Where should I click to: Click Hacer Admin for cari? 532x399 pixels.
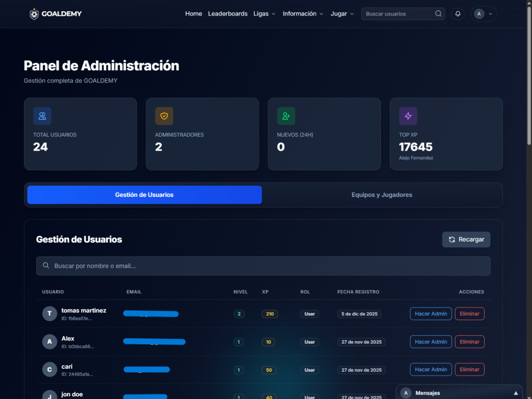430,370
